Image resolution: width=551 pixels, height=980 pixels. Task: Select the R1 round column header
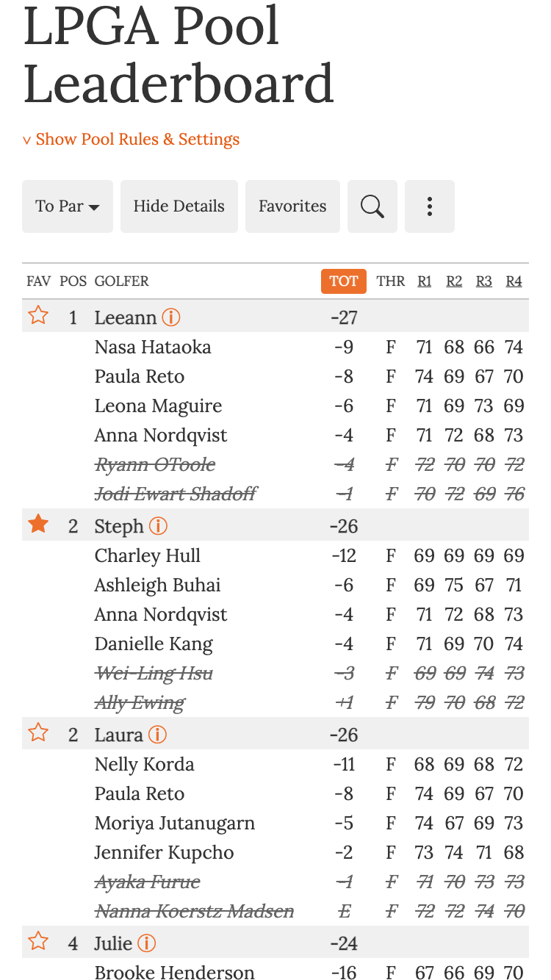[425, 281]
